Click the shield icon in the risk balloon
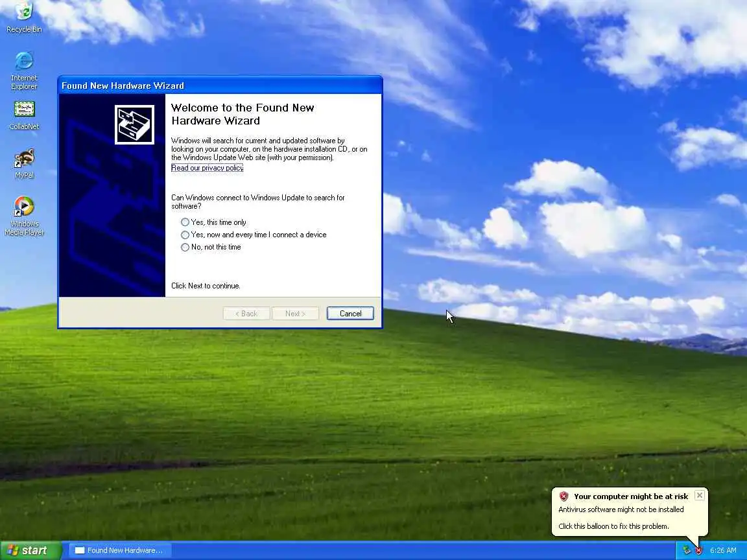The image size is (747, 560). click(563, 496)
